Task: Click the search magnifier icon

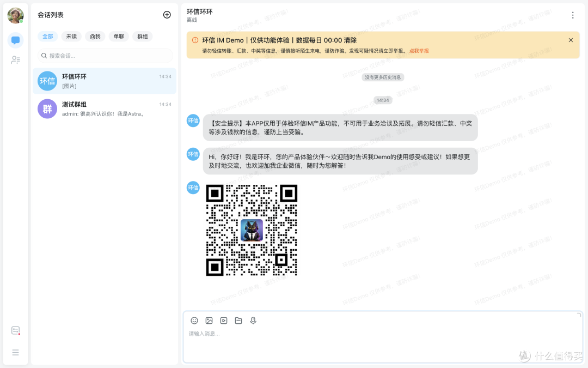Action: pos(44,56)
